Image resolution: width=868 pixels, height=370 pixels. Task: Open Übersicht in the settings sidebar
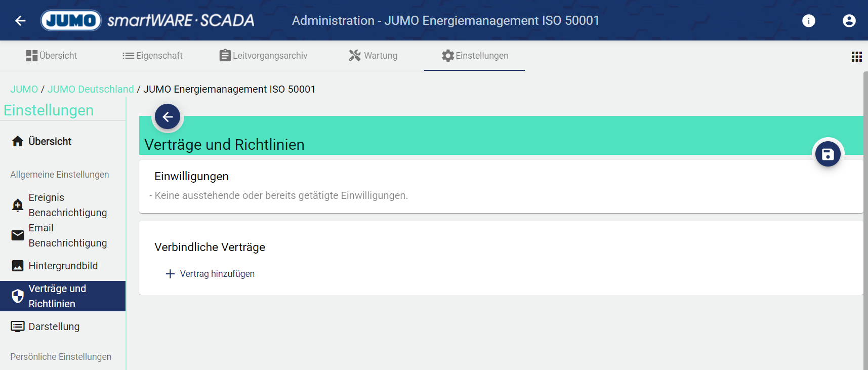coord(50,141)
